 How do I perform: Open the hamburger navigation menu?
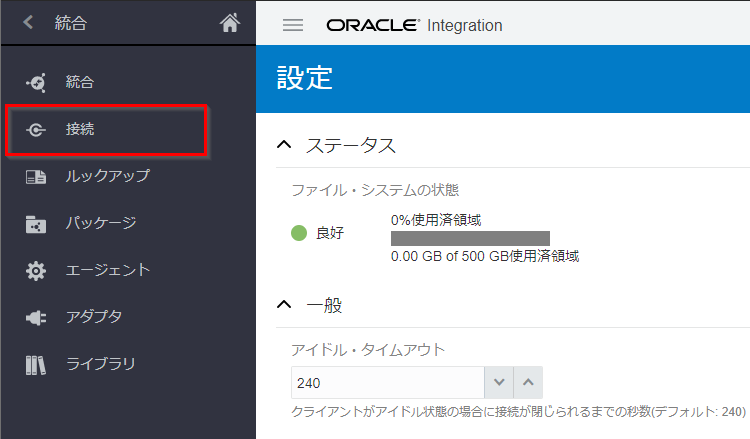tap(293, 25)
